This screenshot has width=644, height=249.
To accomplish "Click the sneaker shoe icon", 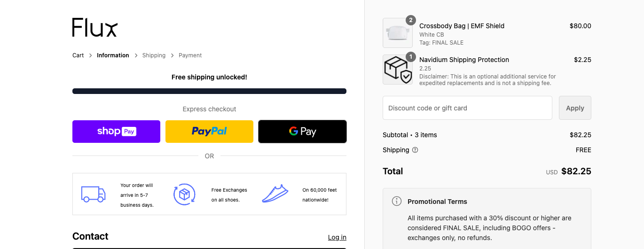I will point(275,194).
